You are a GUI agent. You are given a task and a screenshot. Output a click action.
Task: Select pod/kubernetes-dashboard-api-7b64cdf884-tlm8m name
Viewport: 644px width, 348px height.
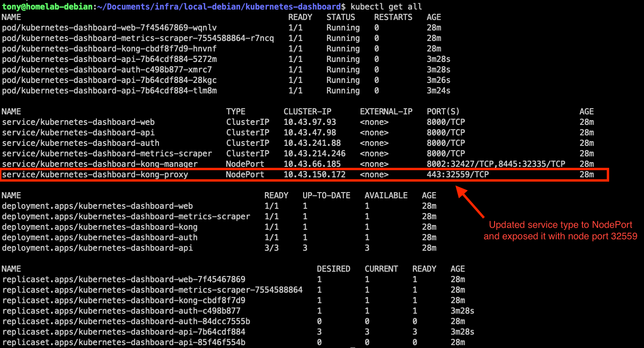tap(109, 91)
